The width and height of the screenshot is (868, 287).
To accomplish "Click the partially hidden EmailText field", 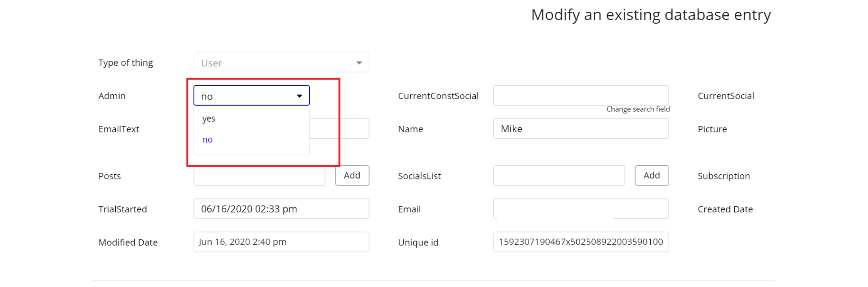I will (x=340, y=129).
